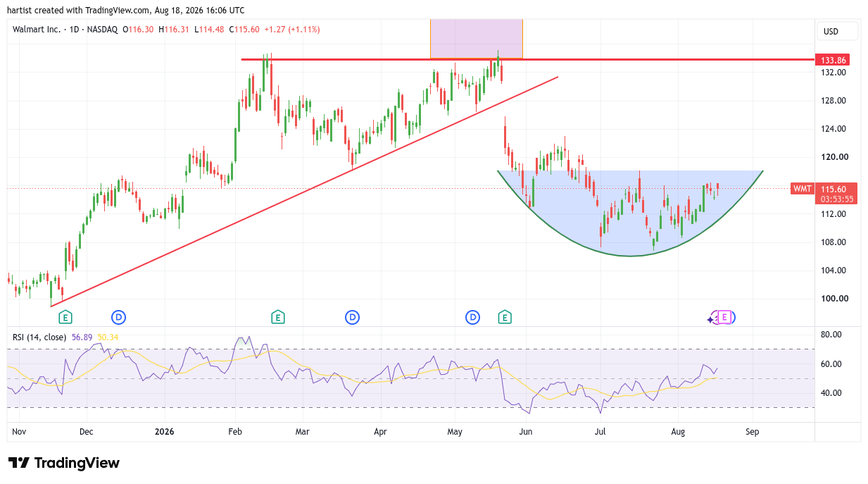Click the December dividend D marker
Viewport: 868px width, 484px height.
[x=119, y=318]
